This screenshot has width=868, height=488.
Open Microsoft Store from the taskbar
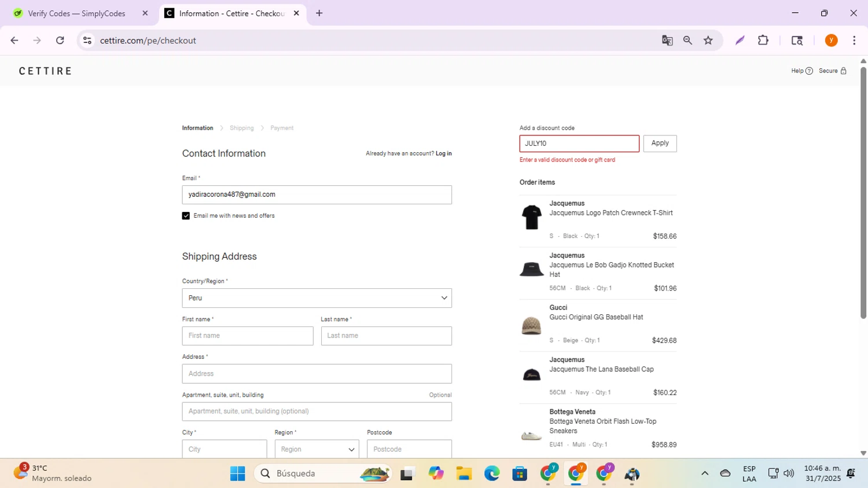pyautogui.click(x=520, y=474)
